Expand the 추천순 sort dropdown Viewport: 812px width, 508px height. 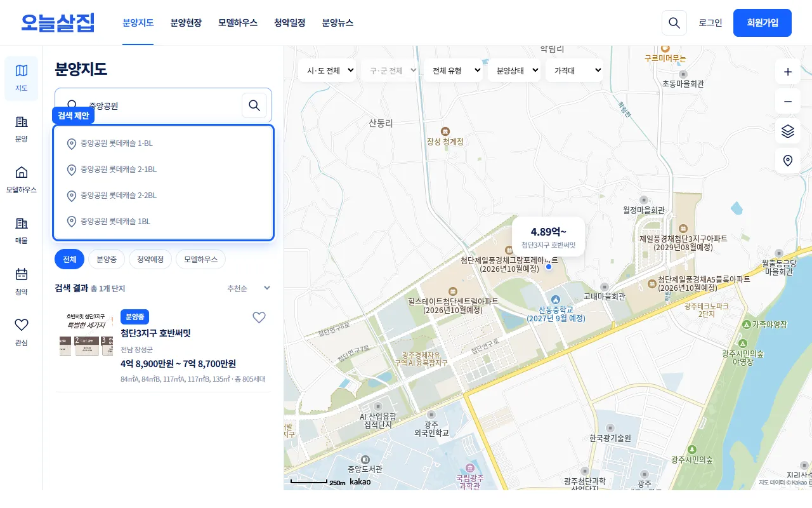(x=249, y=288)
